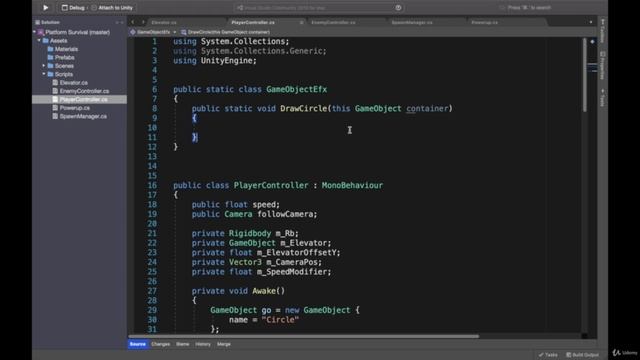Image resolution: width=640 pixels, height=360 pixels.
Task: Click the GameObjectEfx class name
Action: pos(296,89)
